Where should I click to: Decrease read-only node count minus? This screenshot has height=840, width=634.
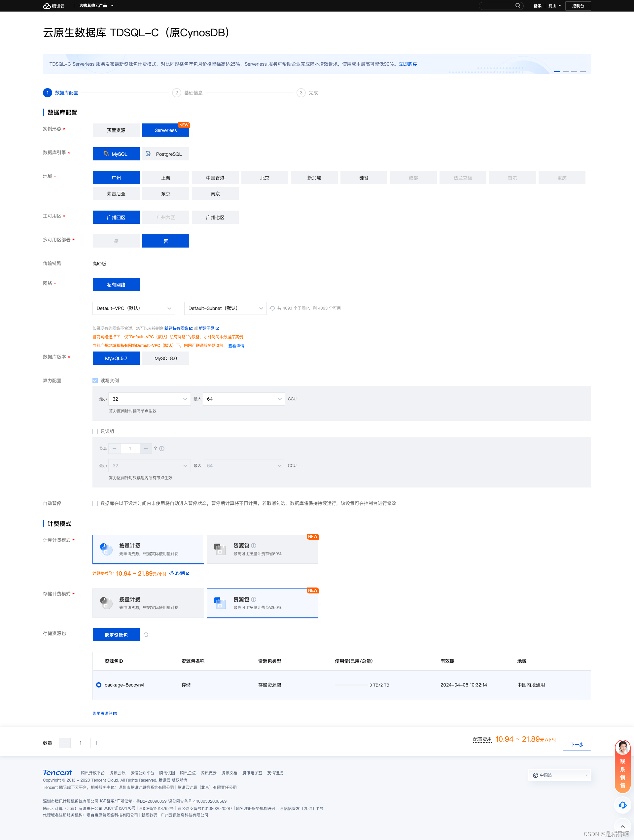[114, 449]
